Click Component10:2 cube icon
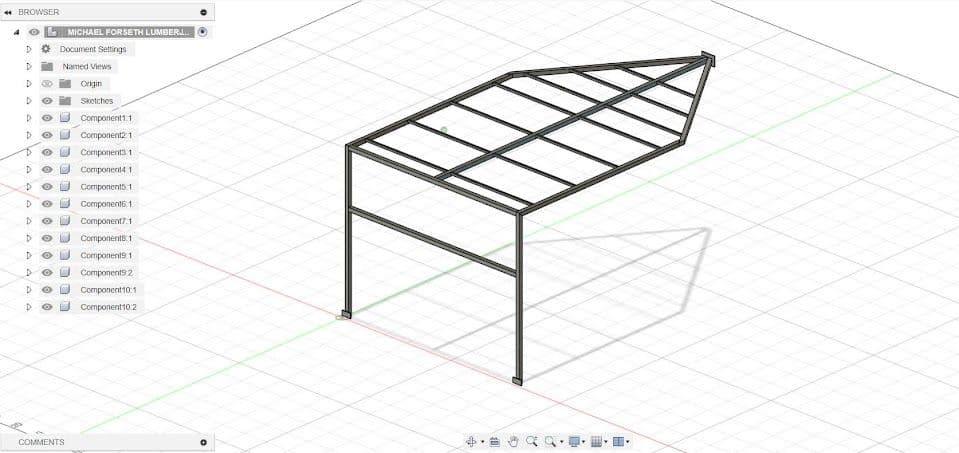The image size is (959, 453). coord(65,307)
